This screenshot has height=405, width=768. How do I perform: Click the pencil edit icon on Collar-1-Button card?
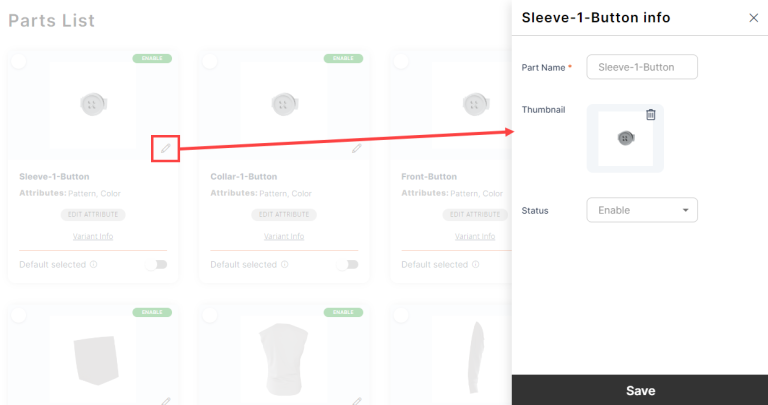(357, 148)
